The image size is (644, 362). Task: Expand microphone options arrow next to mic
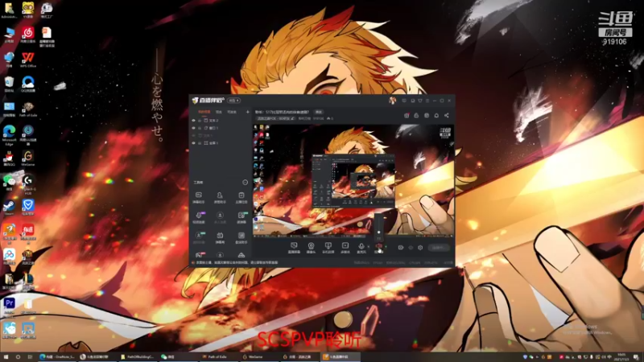click(369, 247)
